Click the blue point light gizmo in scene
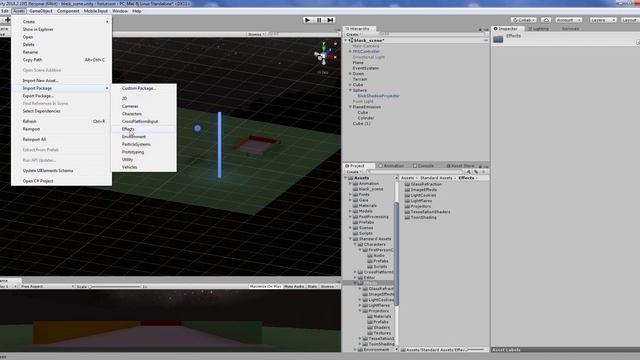 point(198,128)
